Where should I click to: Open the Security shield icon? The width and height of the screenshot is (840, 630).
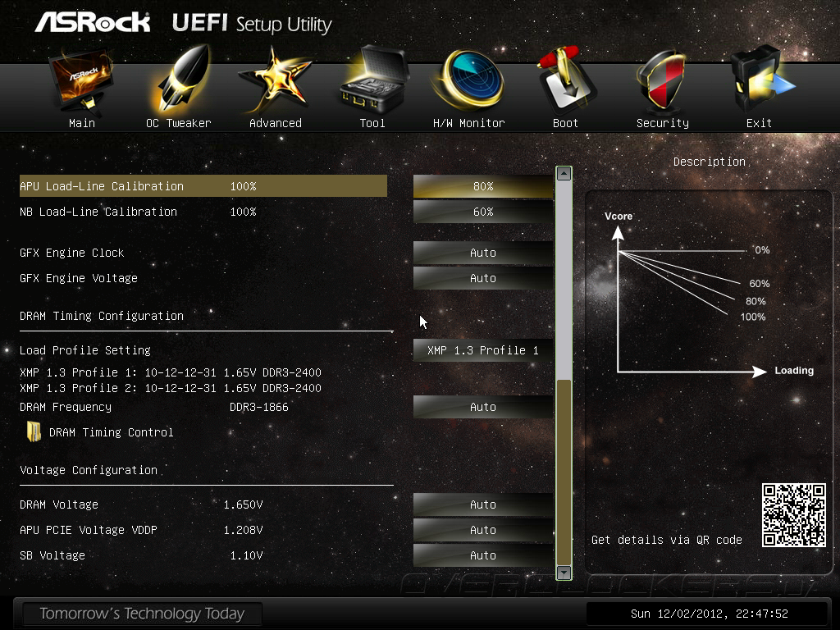point(661,80)
